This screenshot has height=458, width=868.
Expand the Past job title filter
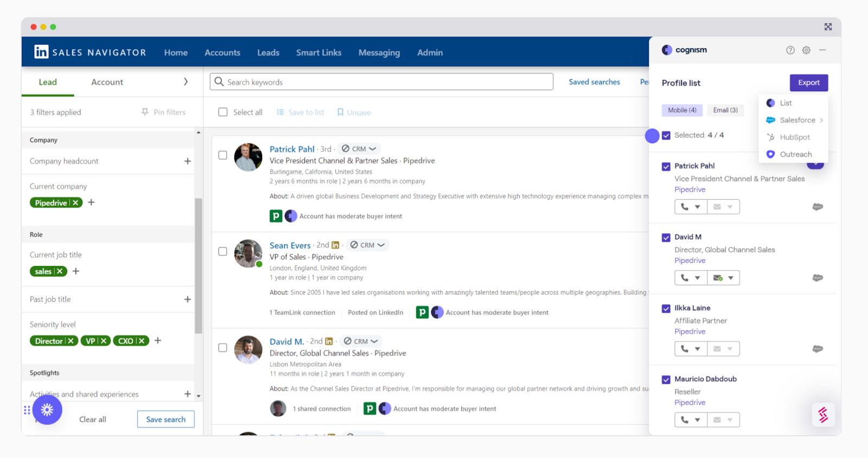188,300
